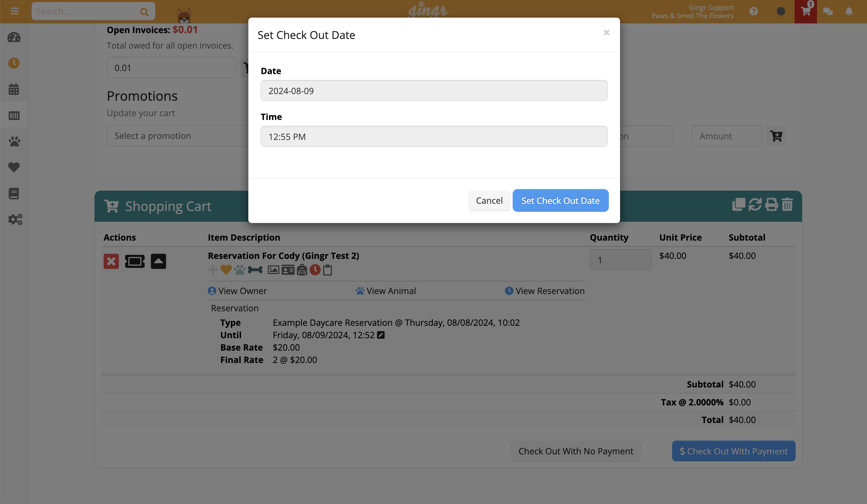Click the ID card icon on reservation row

(288, 270)
